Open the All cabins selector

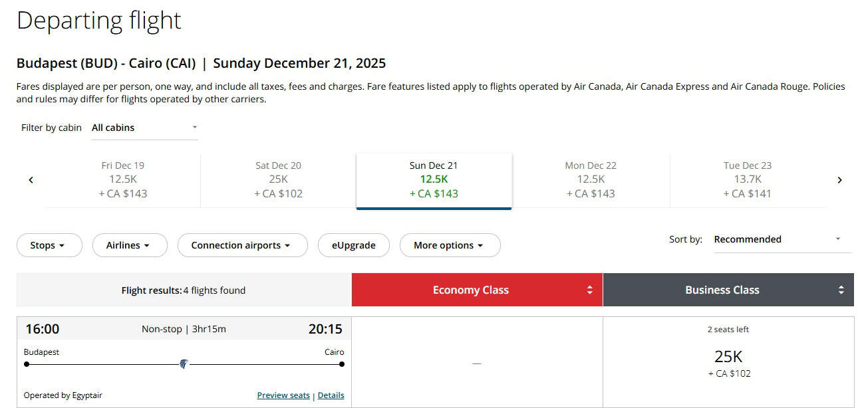point(133,127)
